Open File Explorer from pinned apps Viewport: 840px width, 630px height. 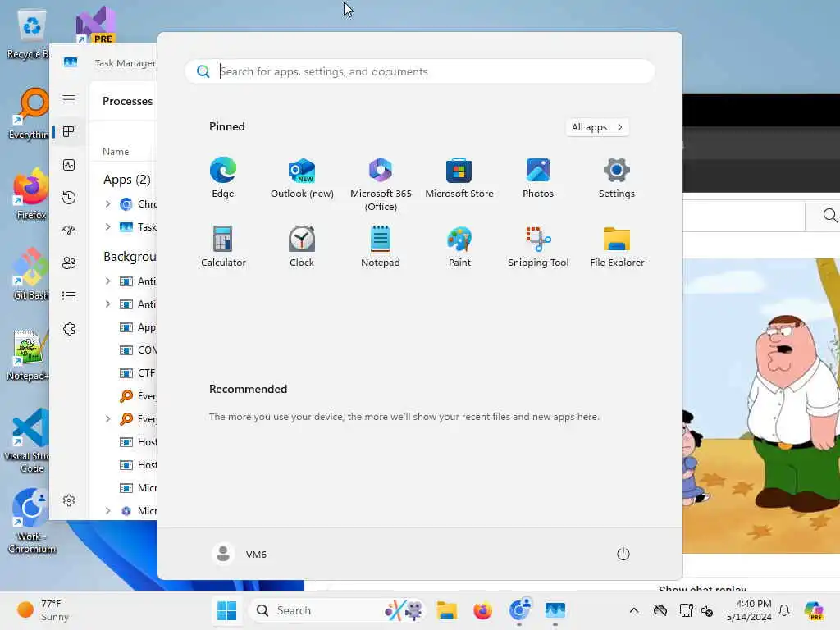[617, 246]
